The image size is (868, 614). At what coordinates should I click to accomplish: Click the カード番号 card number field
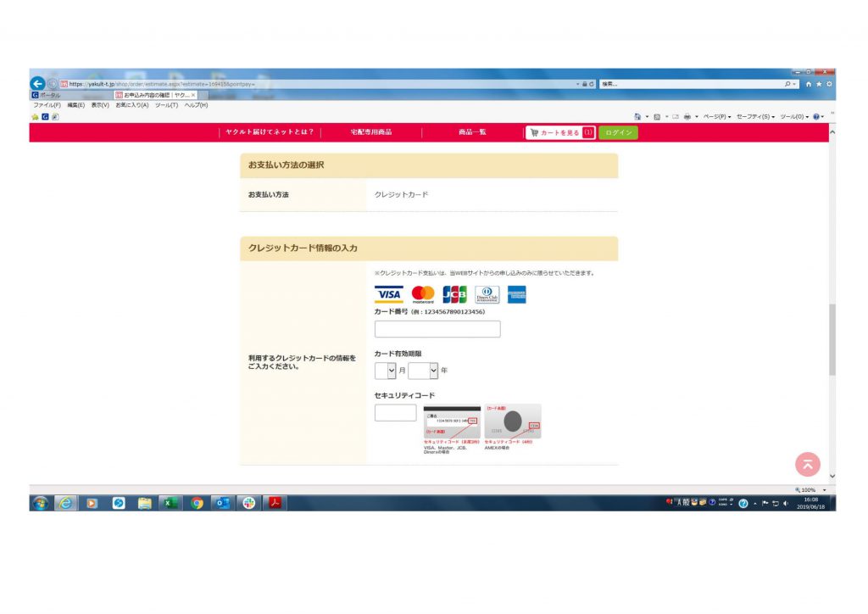(x=437, y=329)
